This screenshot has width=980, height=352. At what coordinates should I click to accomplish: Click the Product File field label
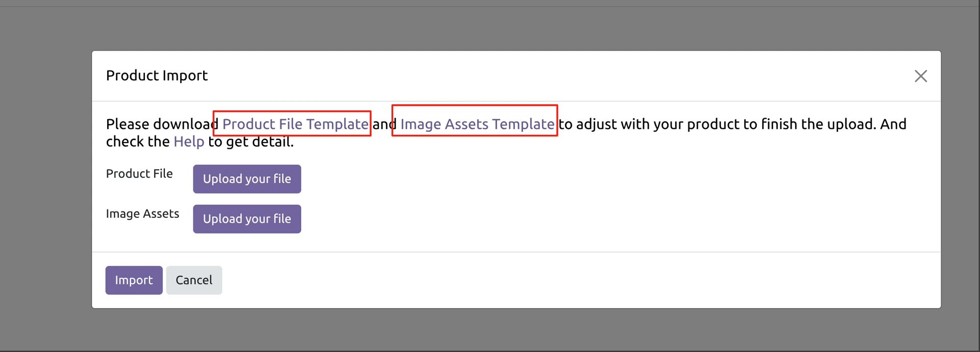[x=139, y=174]
